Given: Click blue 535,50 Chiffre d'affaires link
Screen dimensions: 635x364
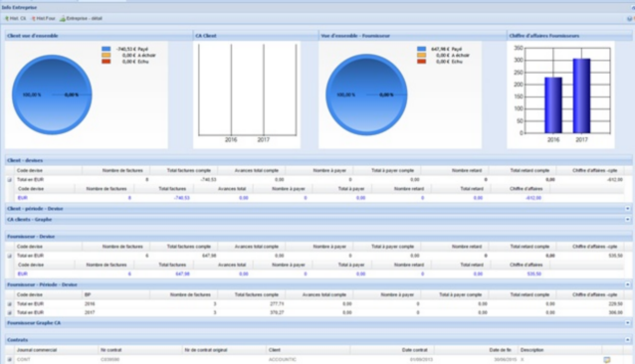Looking at the screenshot, I should click(x=534, y=274).
